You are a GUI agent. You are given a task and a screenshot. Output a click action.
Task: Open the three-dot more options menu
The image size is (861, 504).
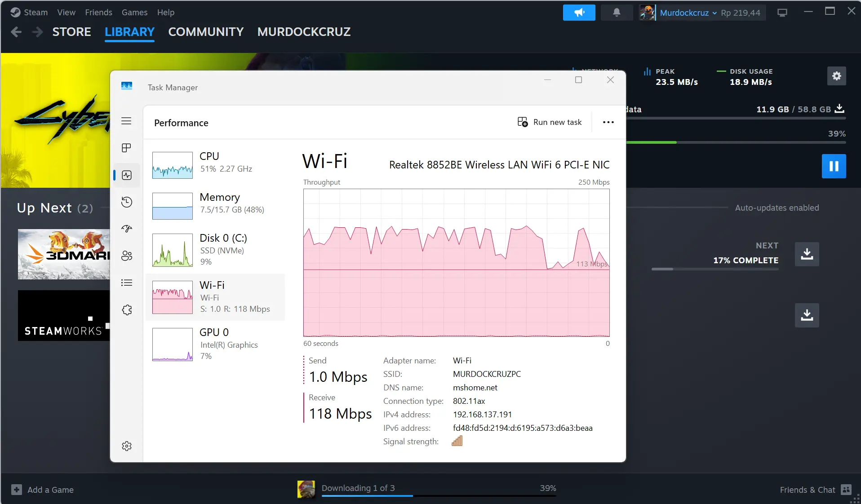pyautogui.click(x=608, y=122)
